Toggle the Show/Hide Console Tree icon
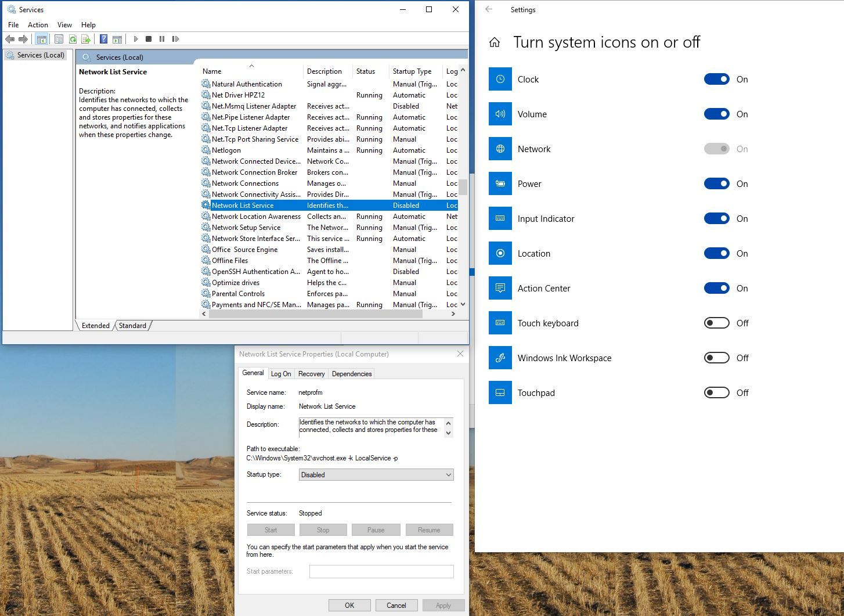Viewport: 844px width, 616px height. [41, 39]
